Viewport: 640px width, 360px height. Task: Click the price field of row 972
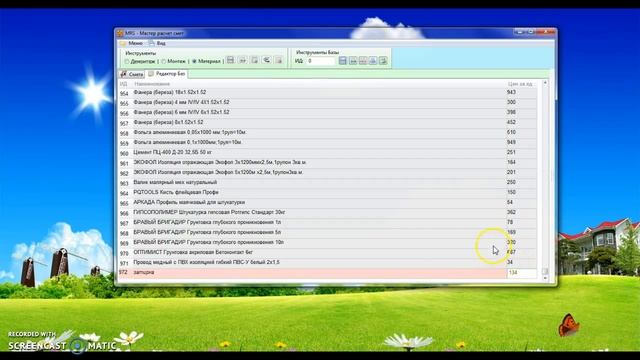point(521,273)
